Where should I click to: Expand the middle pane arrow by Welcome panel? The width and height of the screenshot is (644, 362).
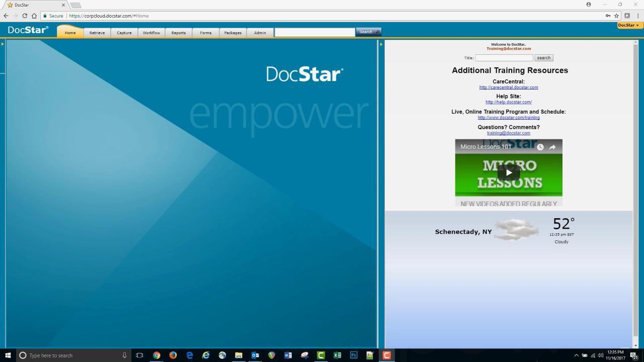381,44
